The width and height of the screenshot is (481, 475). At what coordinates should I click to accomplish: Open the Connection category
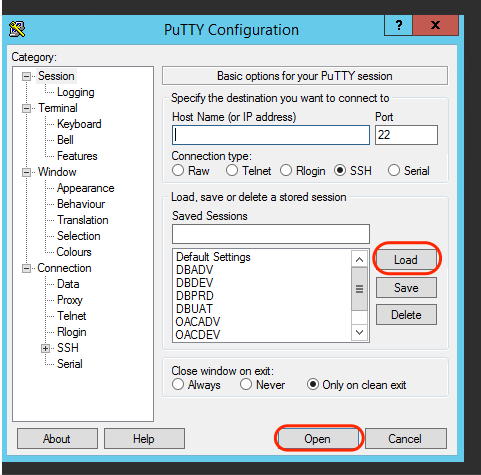pyautogui.click(x=64, y=268)
